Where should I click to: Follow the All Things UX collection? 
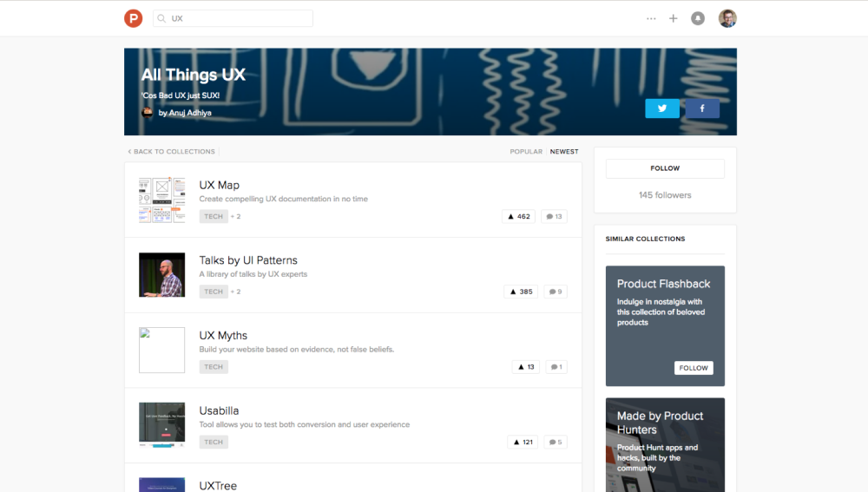pyautogui.click(x=665, y=168)
